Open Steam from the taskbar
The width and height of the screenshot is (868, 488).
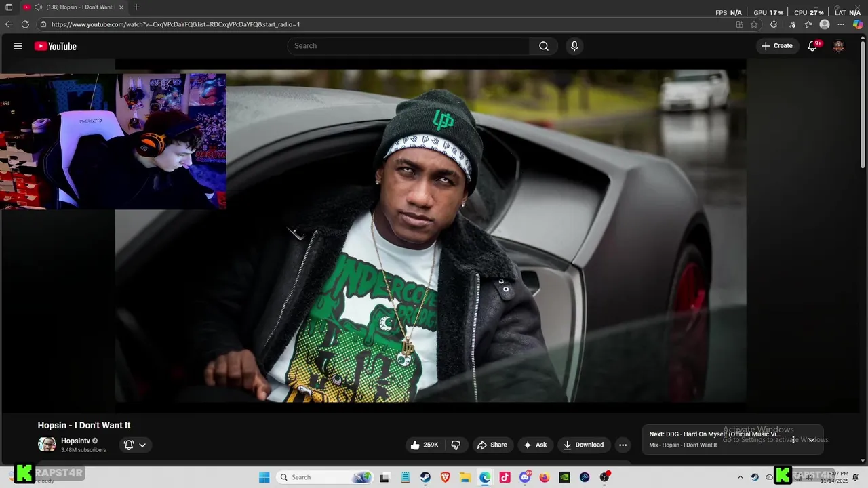[425, 477]
